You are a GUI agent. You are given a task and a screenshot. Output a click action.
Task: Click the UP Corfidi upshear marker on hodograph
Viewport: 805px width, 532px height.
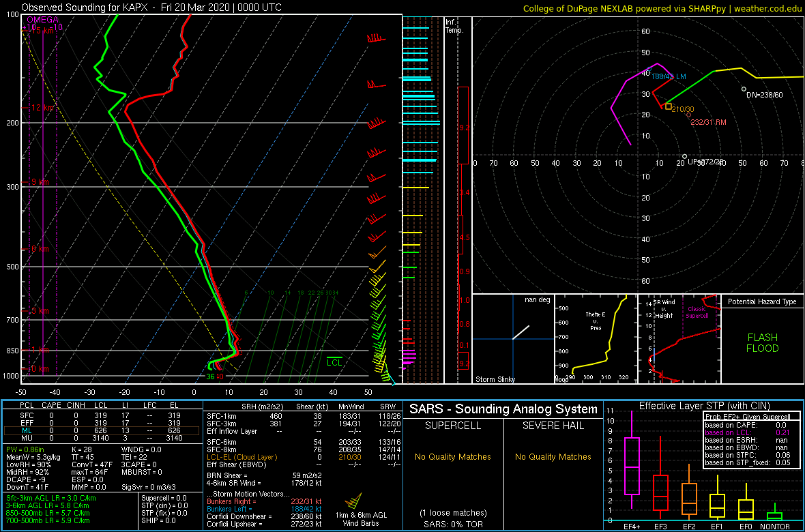[x=684, y=156]
